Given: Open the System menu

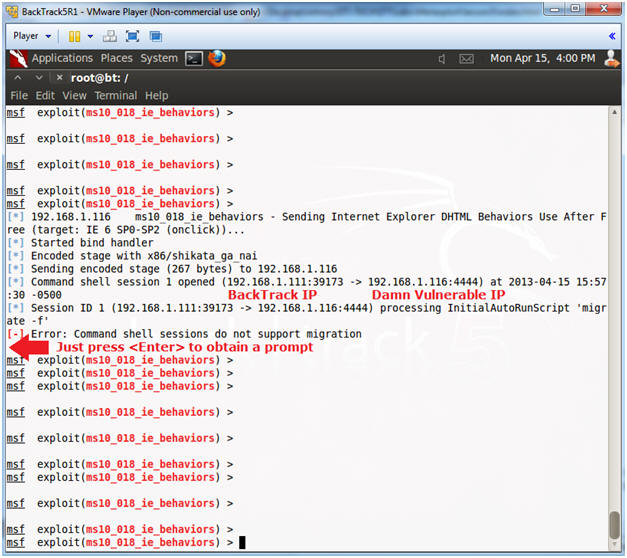Looking at the screenshot, I should point(159,58).
